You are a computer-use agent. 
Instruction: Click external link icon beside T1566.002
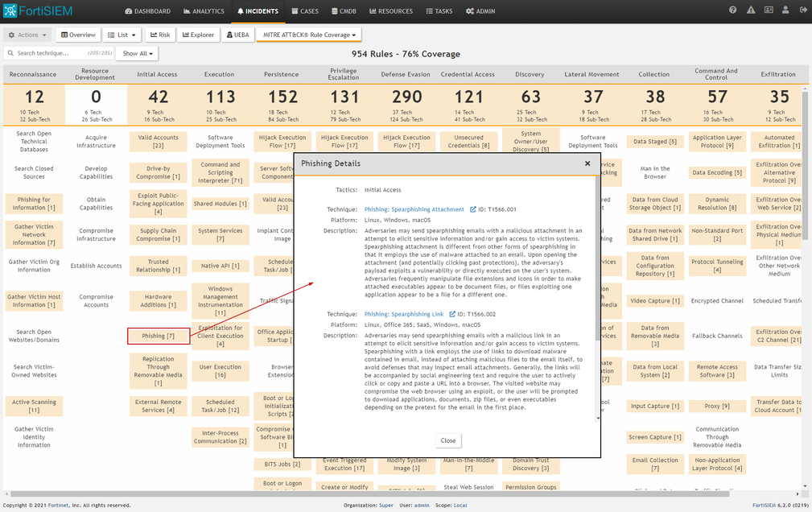pyautogui.click(x=452, y=314)
